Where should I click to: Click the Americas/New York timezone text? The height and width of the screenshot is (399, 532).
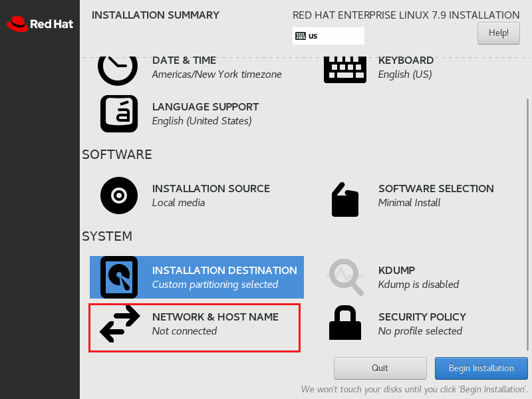[x=217, y=74]
